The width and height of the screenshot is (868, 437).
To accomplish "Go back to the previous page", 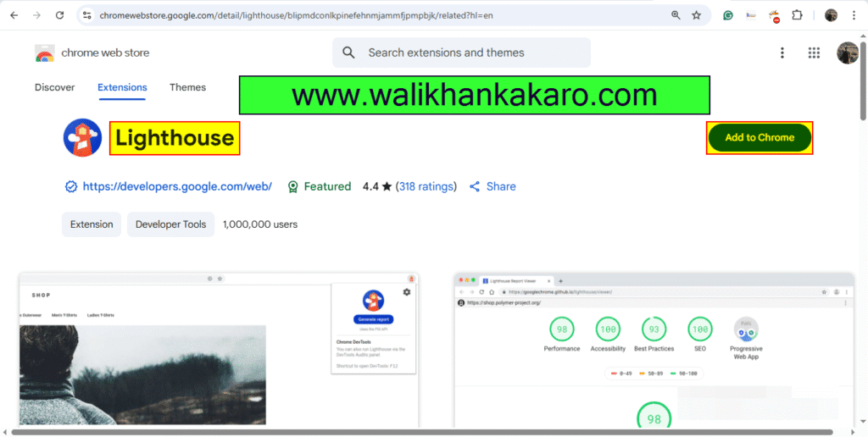I will 14,15.
